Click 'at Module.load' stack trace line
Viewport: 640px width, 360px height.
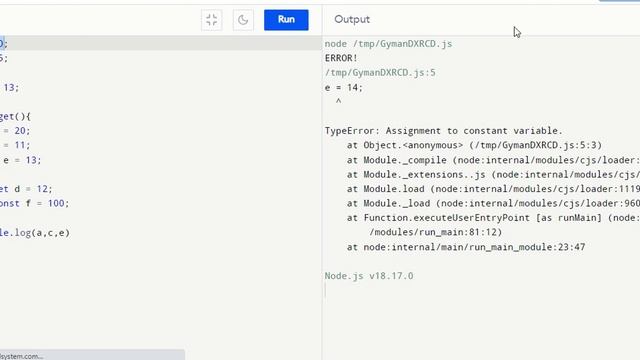click(493, 189)
